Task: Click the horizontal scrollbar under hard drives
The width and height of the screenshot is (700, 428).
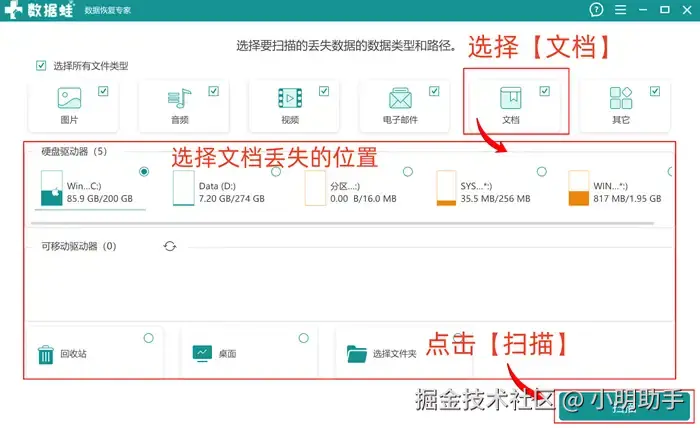Action: click(x=342, y=223)
